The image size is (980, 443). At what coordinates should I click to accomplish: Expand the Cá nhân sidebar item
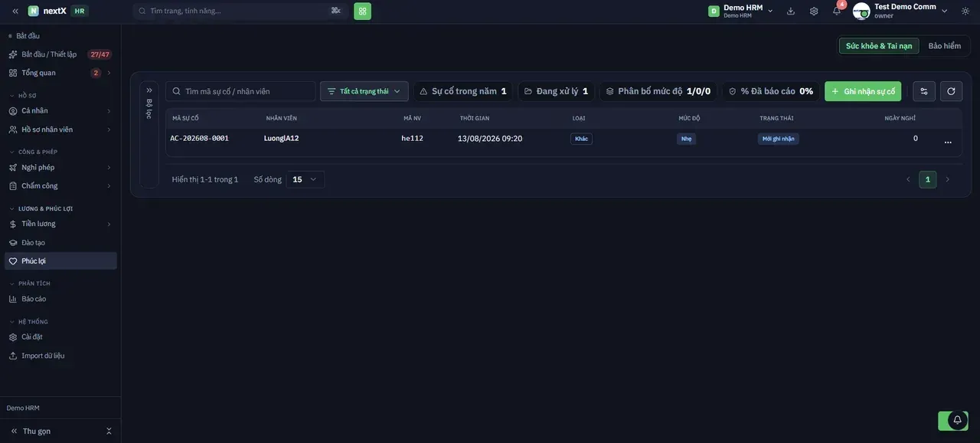coord(60,111)
